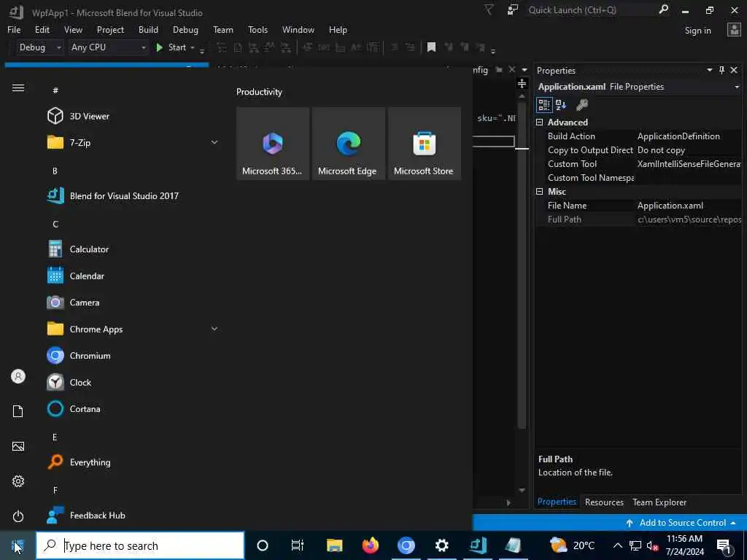Open the View menu
747x560 pixels.
(x=74, y=29)
